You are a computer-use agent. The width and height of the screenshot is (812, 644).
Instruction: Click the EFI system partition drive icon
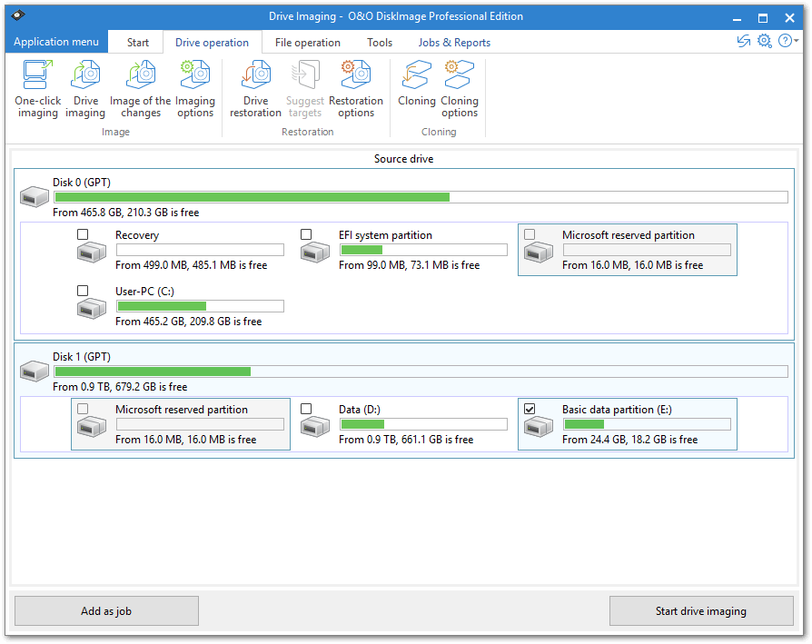click(315, 253)
